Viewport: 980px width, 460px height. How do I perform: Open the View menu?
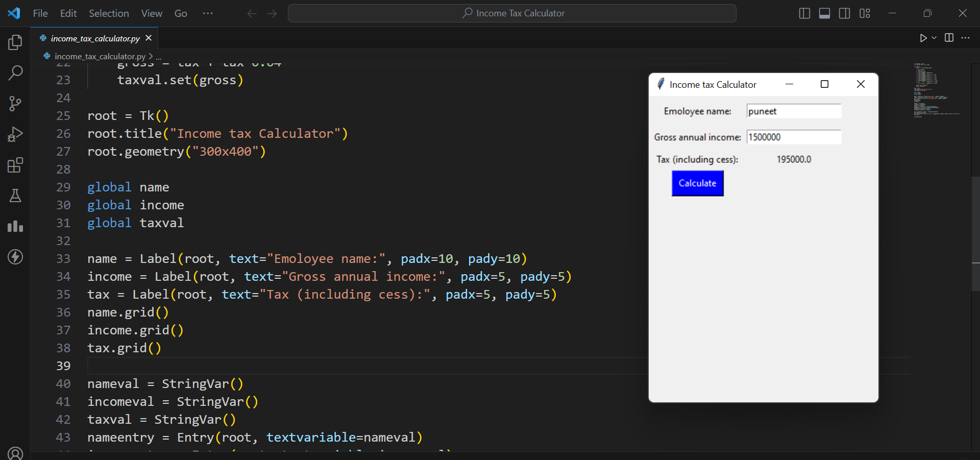tap(152, 13)
